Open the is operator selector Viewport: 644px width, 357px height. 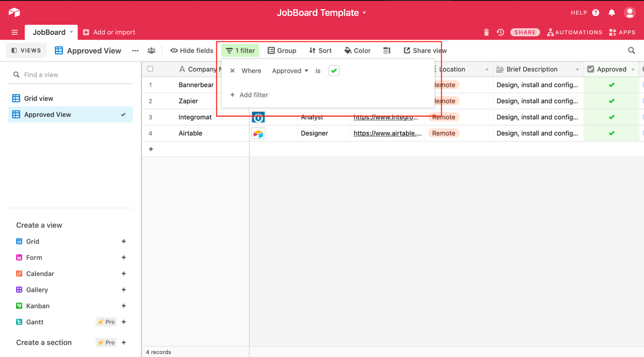click(318, 71)
